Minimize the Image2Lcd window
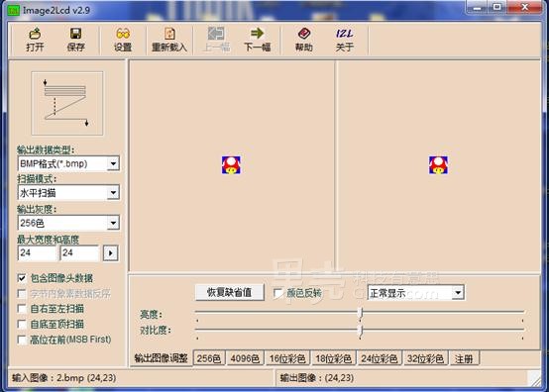 click(478, 7)
